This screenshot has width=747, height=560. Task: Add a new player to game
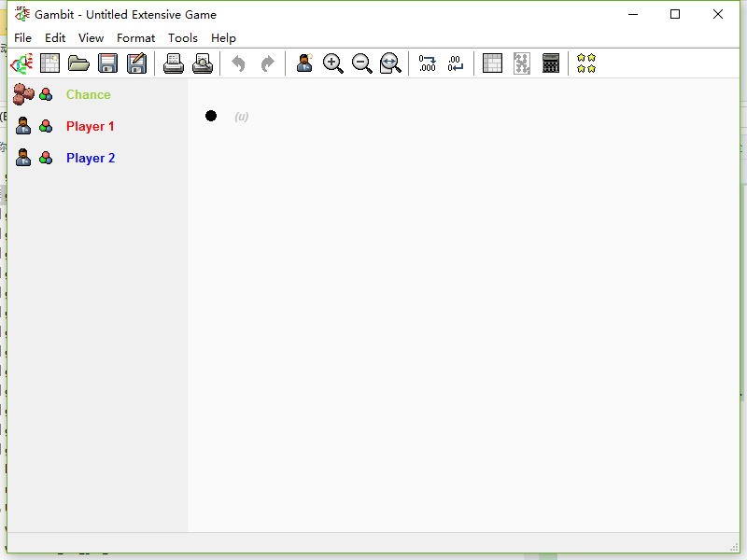[303, 63]
